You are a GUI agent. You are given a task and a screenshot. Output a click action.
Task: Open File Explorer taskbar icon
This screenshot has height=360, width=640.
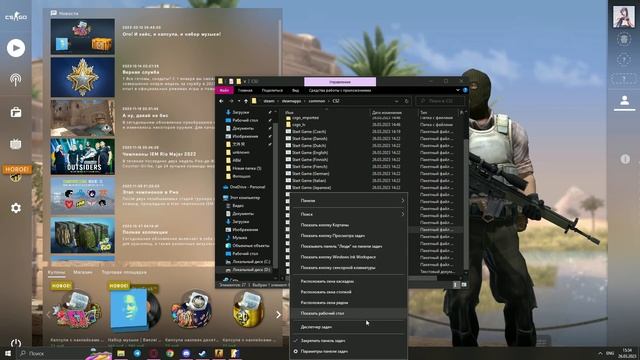[121, 353]
